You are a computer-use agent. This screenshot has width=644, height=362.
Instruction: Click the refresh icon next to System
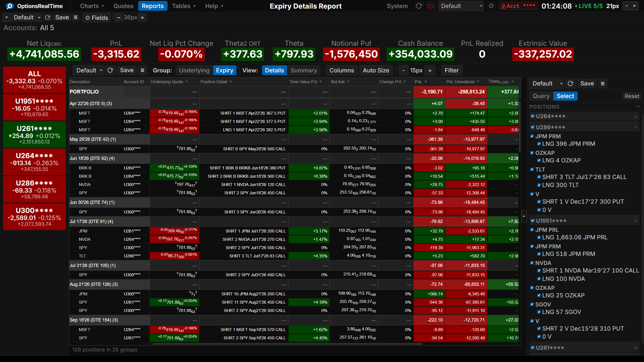419,6
